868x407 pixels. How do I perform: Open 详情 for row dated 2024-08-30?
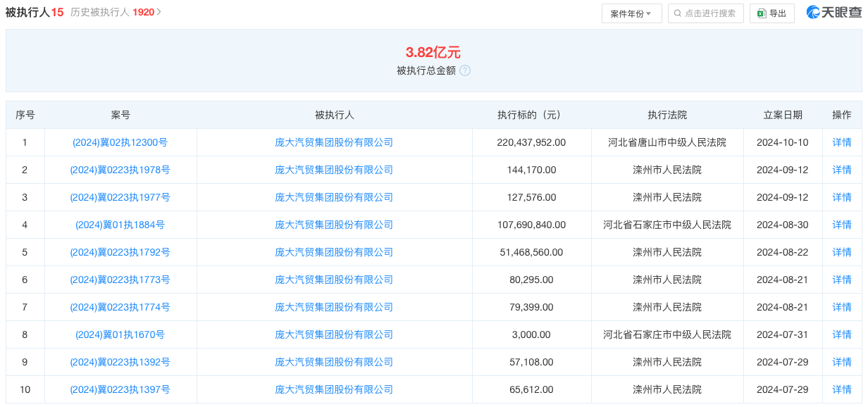pyautogui.click(x=842, y=225)
